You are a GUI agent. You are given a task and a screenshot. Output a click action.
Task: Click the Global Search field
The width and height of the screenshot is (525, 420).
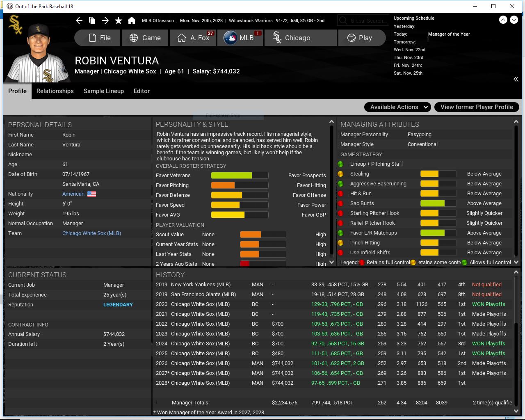click(x=362, y=21)
